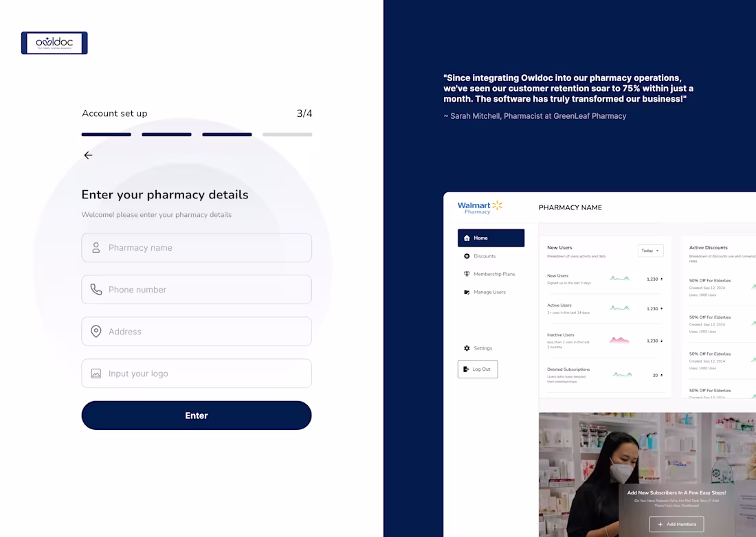Click the Settings gear icon
The height and width of the screenshot is (537, 756).
pyautogui.click(x=467, y=348)
